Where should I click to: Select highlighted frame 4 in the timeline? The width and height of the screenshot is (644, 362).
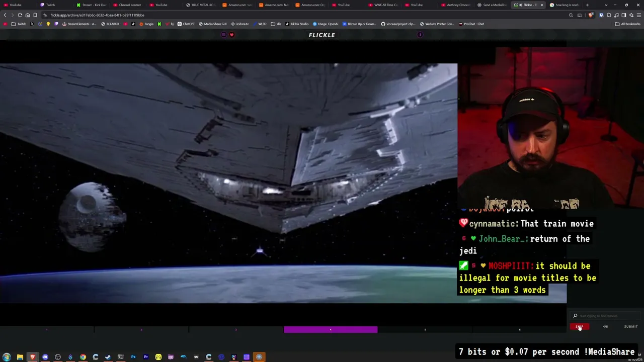click(x=331, y=329)
